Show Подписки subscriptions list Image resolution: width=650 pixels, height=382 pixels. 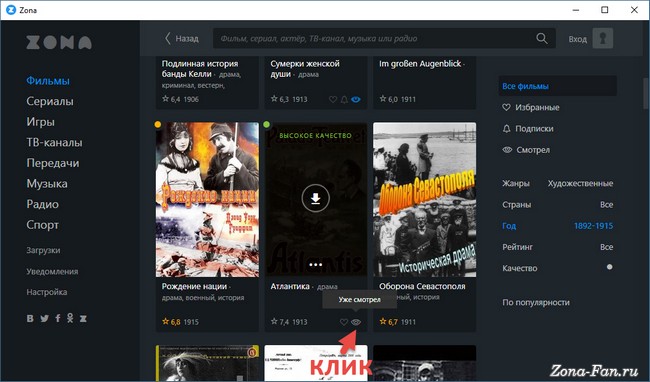point(534,129)
